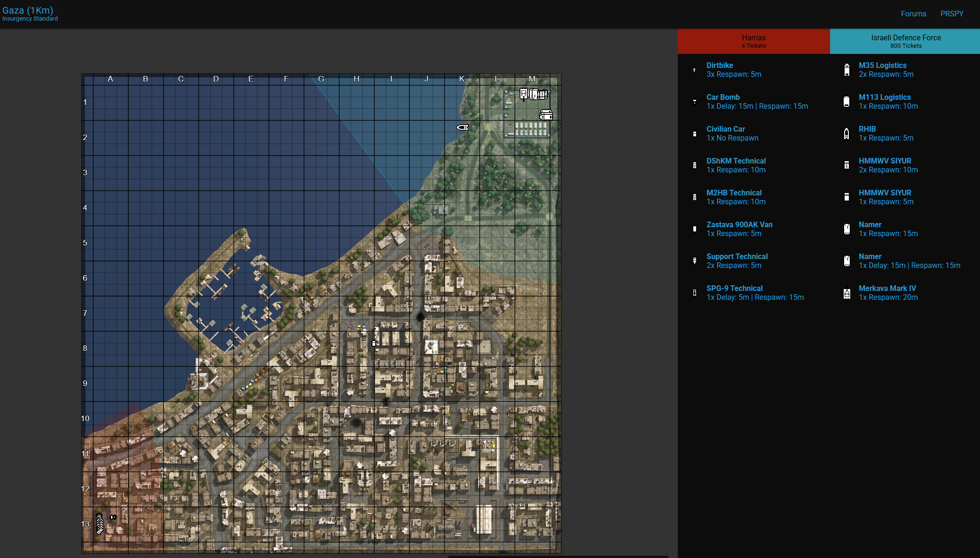Click the M113 Logistics icon in list

click(846, 102)
